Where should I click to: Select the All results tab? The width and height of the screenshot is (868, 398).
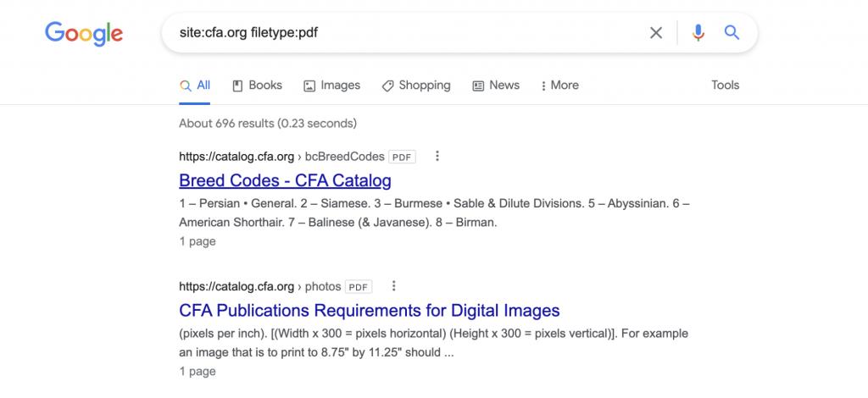[x=195, y=86]
